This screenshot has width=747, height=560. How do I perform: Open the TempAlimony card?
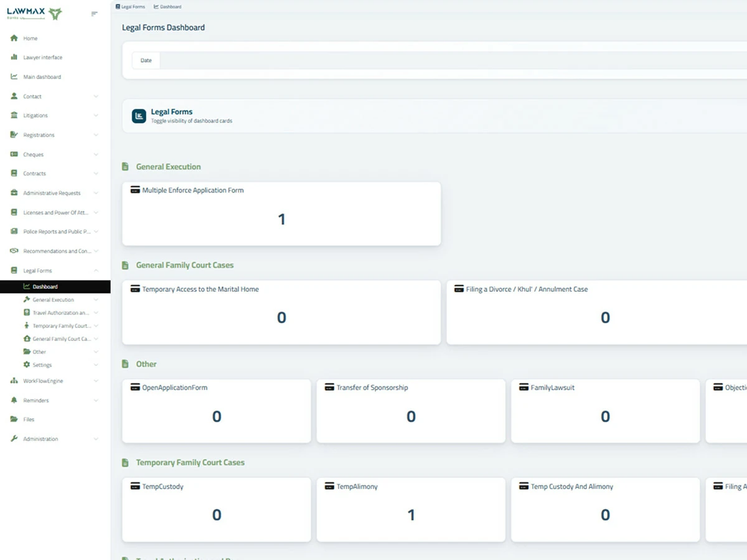(411, 510)
